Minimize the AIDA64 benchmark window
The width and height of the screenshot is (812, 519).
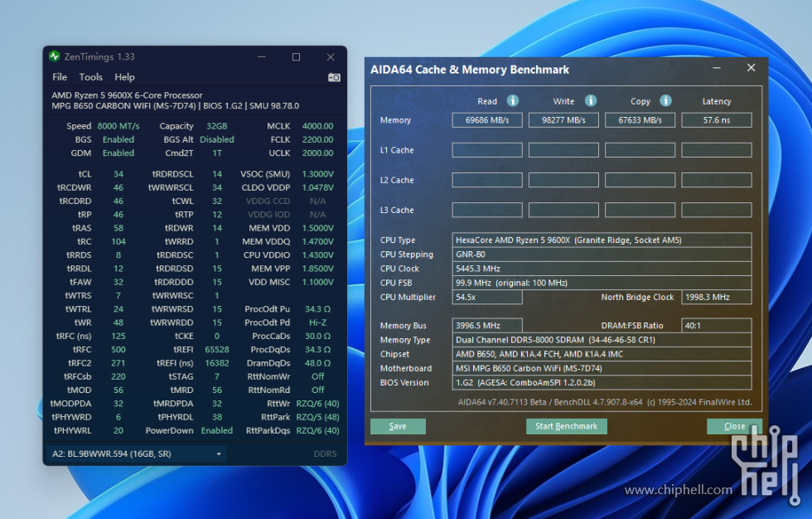717,68
